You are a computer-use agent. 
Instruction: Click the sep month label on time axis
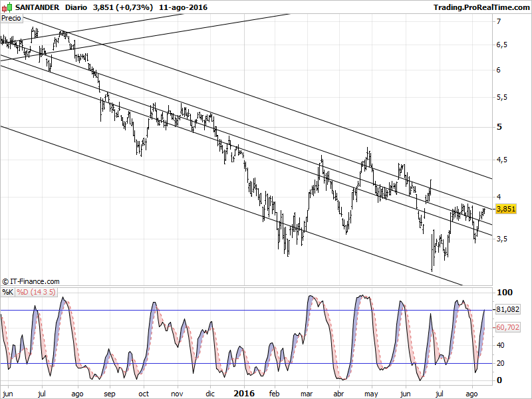(x=110, y=393)
